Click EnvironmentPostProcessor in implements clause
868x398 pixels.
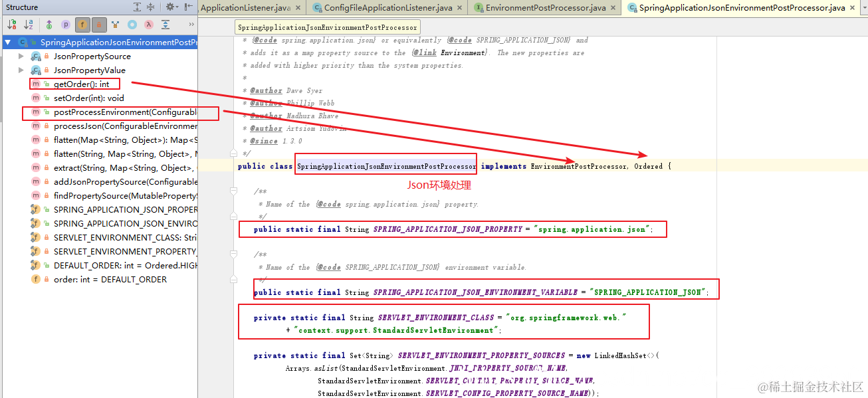click(x=578, y=166)
